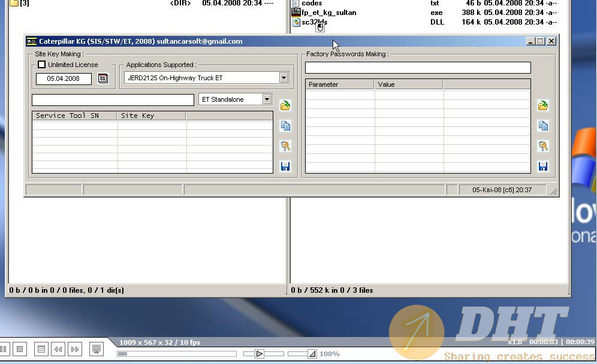The width and height of the screenshot is (597, 364).
Task: Rewind the video
Action: [58, 349]
